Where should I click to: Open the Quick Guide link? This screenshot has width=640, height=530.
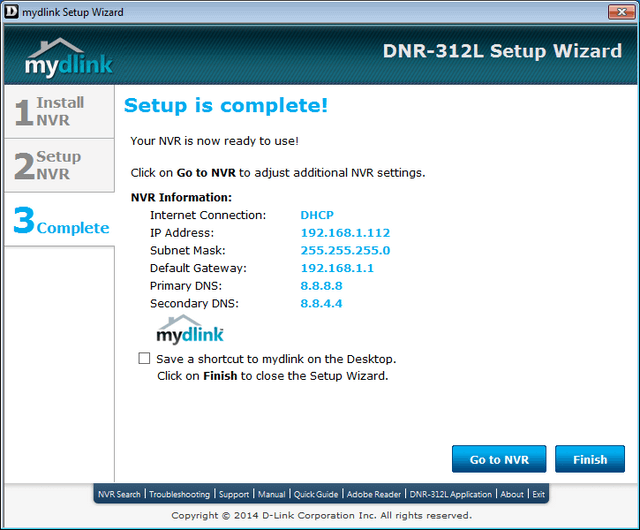316,494
